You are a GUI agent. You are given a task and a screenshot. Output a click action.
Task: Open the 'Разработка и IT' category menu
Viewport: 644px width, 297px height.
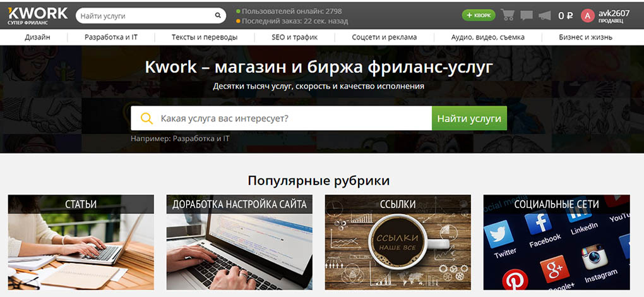pyautogui.click(x=111, y=37)
